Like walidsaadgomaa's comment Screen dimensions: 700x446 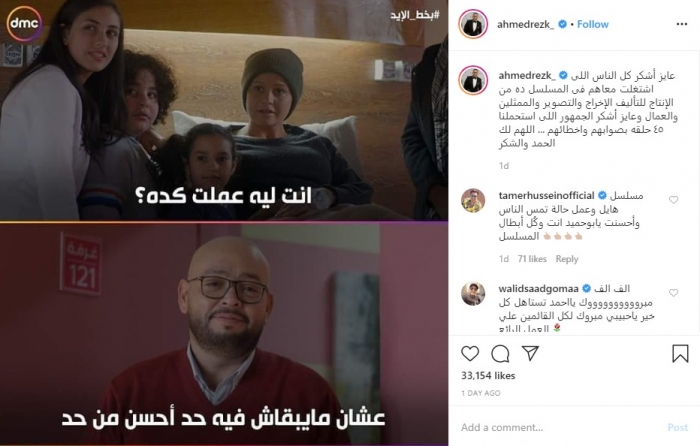point(673,293)
